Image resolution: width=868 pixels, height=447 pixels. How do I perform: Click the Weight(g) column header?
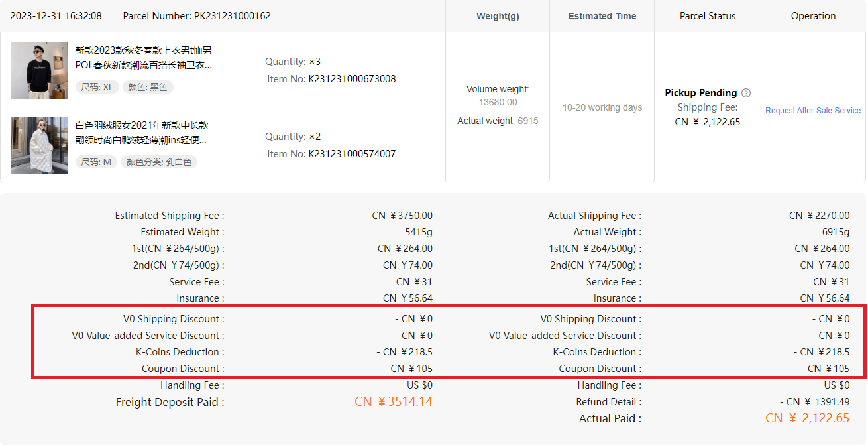click(498, 16)
